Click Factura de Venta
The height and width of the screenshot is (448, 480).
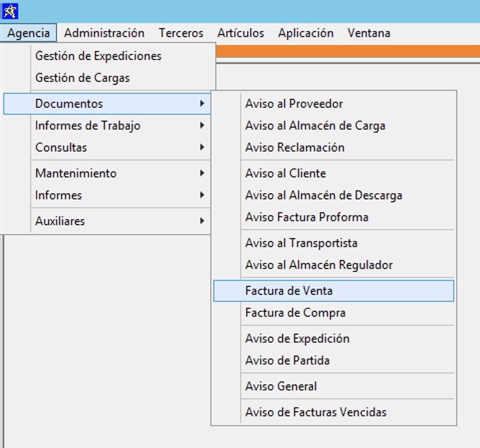[x=289, y=291]
